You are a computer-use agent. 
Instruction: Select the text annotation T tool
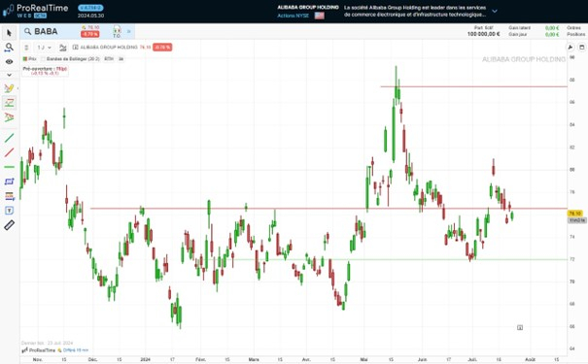tap(9, 211)
